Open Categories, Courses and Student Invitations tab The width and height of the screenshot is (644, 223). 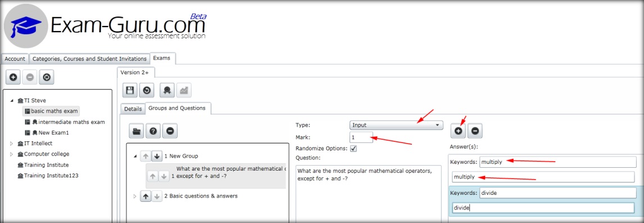89,59
